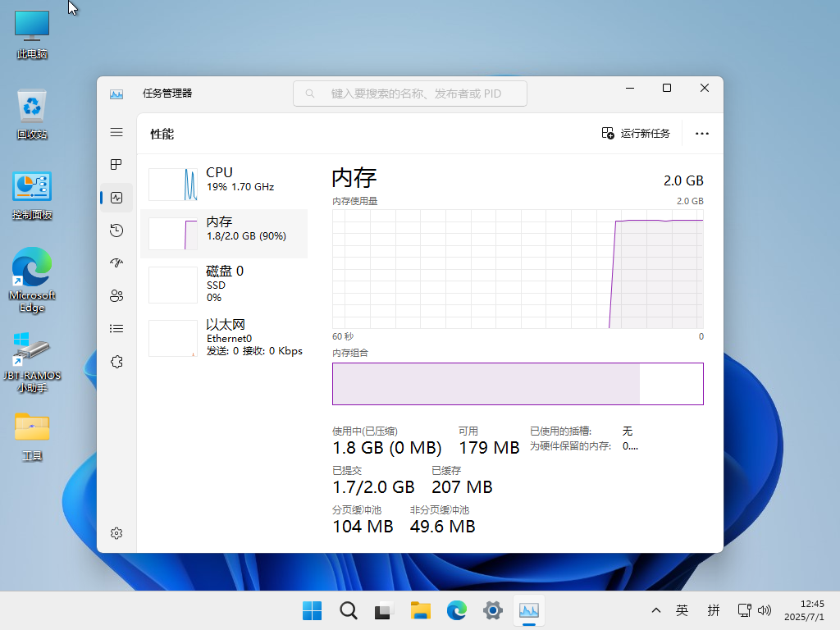840x630 pixels.
Task: Close the Task Manager window
Action: click(705, 88)
